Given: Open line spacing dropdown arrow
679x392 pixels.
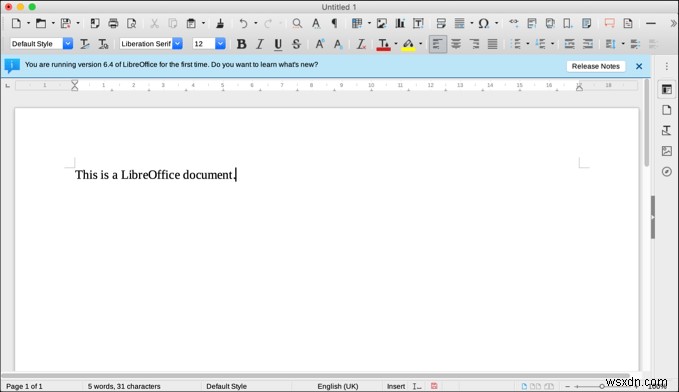Looking at the screenshot, I should pyautogui.click(x=623, y=44).
